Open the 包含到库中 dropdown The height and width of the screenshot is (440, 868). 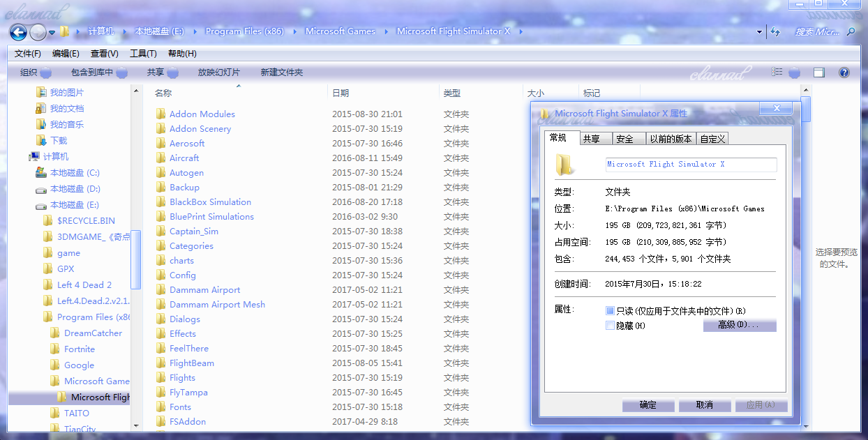pyautogui.click(x=98, y=73)
